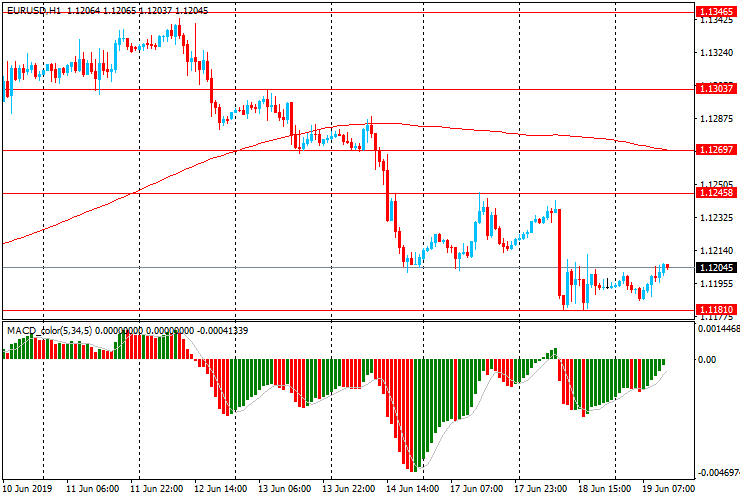Click the 1.12140 price scale value
The image size is (740, 500).
(716, 251)
